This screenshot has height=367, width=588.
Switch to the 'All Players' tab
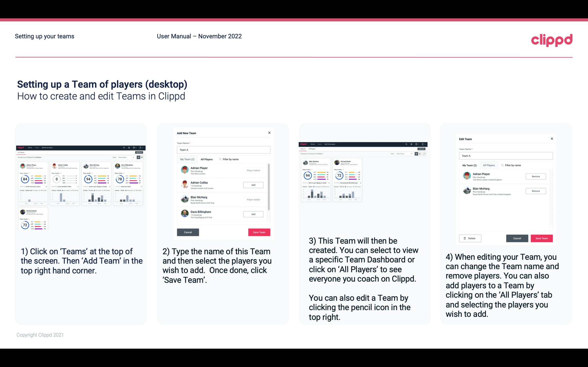pyautogui.click(x=206, y=159)
